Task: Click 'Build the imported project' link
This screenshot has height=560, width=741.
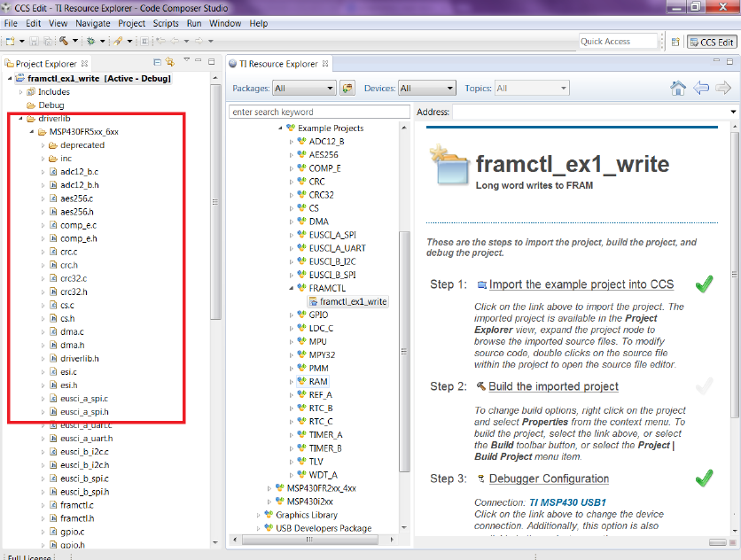Action: (553, 386)
